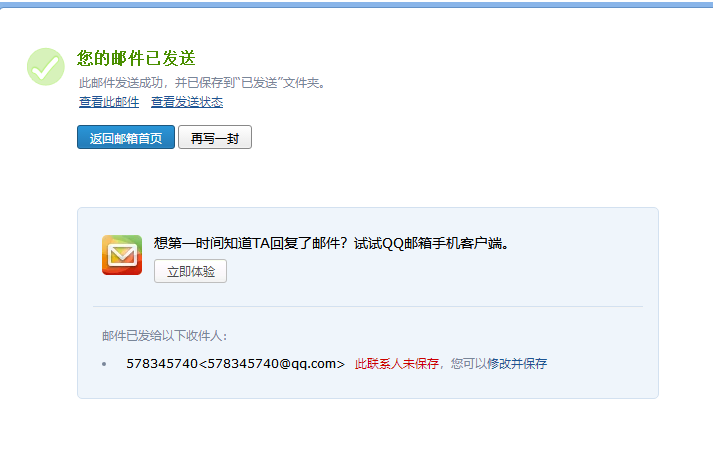
Task: Compose another with 再写一封 button
Action: click(215, 137)
